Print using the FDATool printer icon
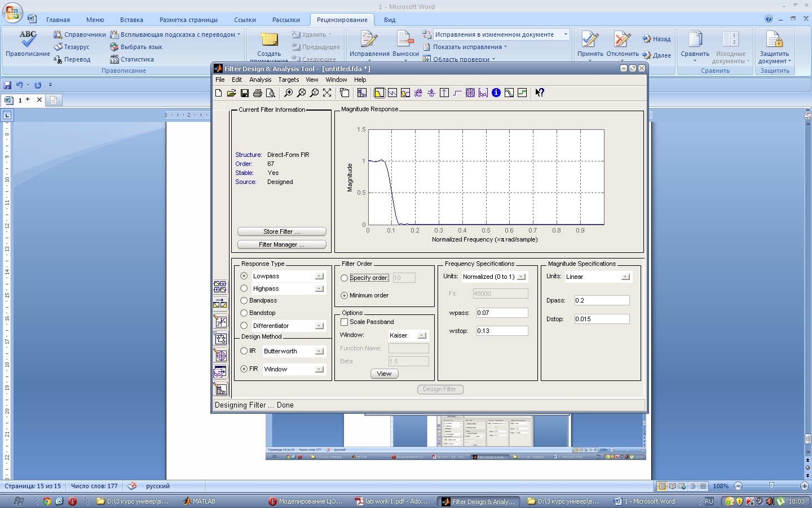Image resolution: width=812 pixels, height=508 pixels. 258,93
